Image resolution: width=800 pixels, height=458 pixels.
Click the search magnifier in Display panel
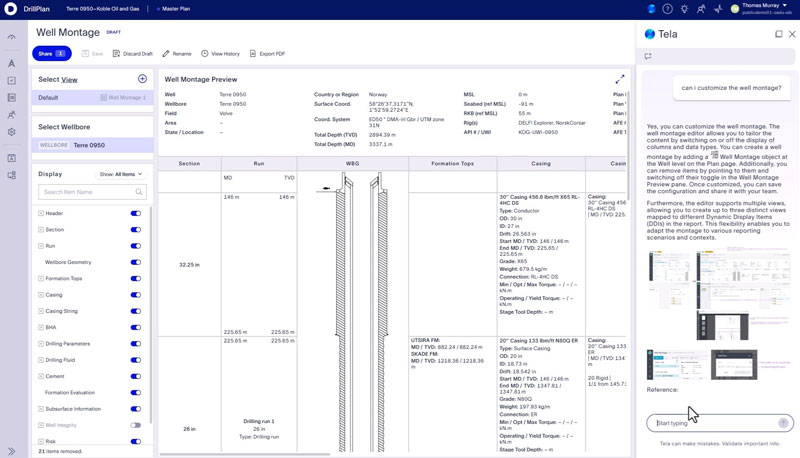click(x=139, y=192)
